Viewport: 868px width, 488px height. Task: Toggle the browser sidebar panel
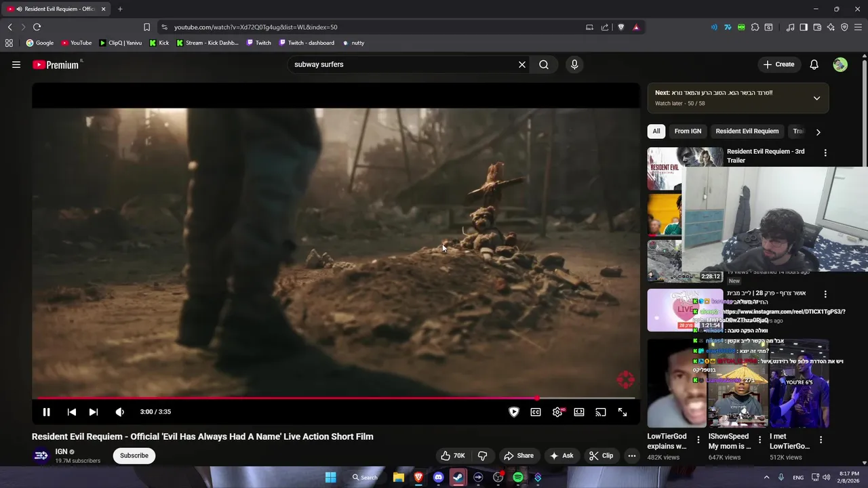tap(804, 27)
